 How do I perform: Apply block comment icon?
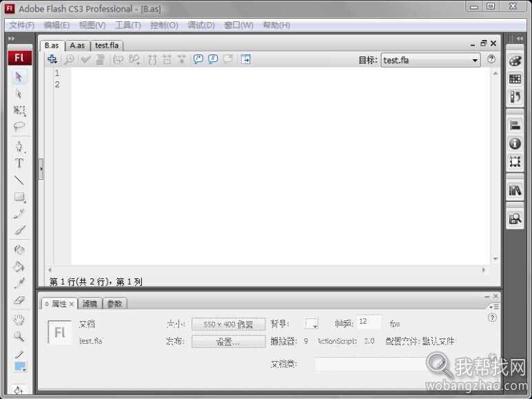[198, 59]
